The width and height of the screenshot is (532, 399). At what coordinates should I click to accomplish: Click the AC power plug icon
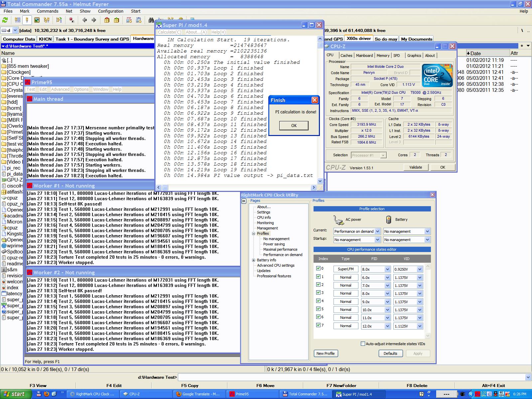tap(338, 220)
